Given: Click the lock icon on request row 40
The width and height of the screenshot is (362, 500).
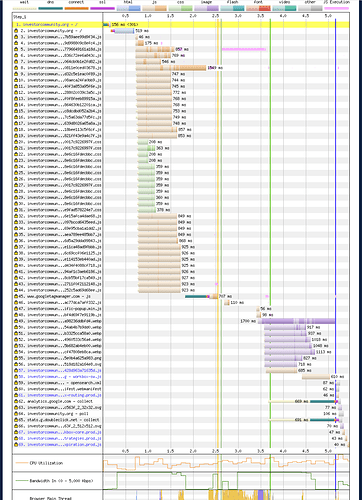Looking at the screenshot, I should pos(16,265).
